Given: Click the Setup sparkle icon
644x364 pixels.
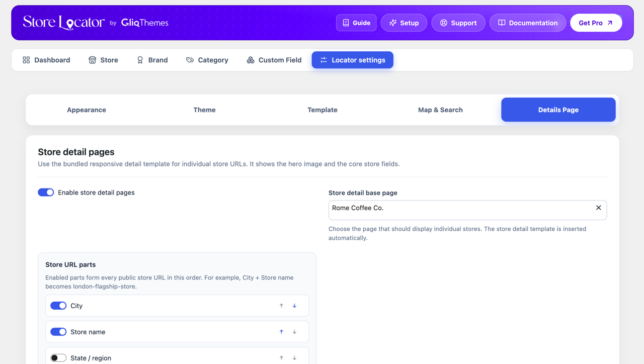Looking at the screenshot, I should pyautogui.click(x=393, y=23).
